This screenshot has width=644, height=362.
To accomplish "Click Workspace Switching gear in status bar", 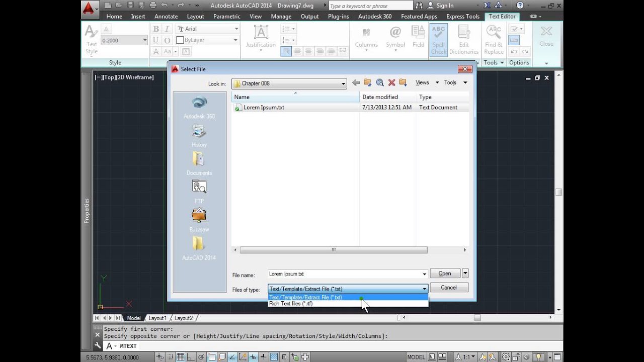I will click(506, 357).
